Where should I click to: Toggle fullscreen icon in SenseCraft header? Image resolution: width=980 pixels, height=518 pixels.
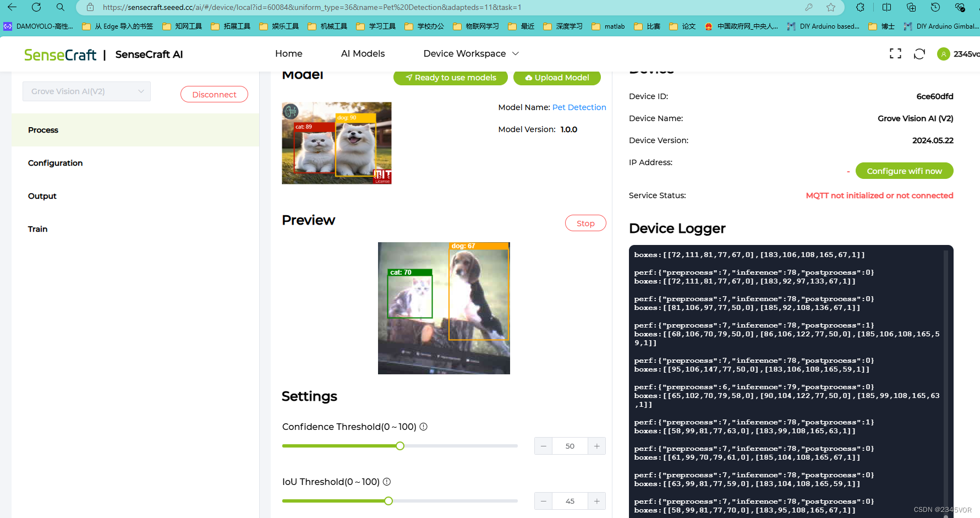pos(895,53)
